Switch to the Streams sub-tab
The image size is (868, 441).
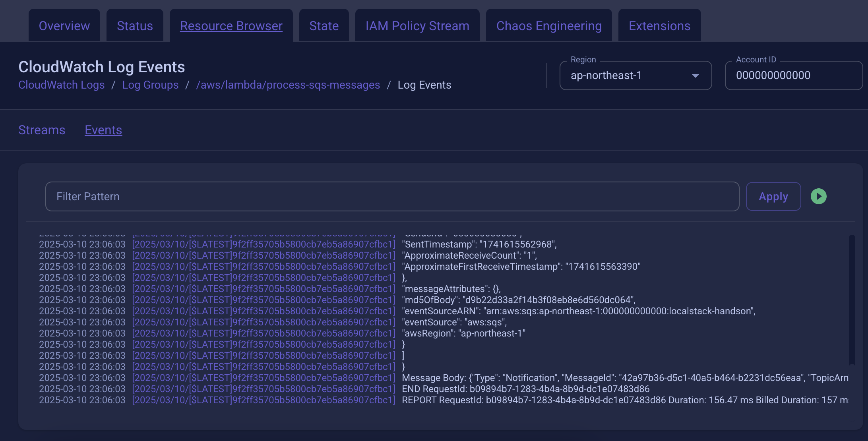tap(42, 130)
